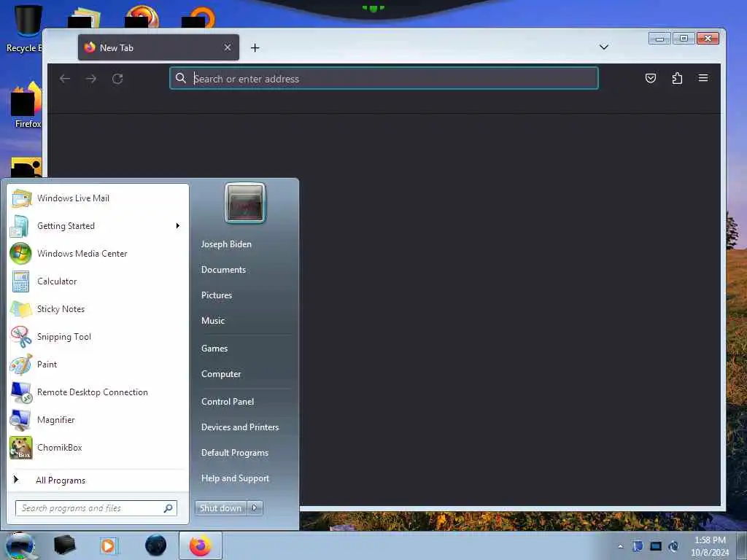747x560 pixels.
Task: Open shut down options arrow
Action: [x=255, y=508]
